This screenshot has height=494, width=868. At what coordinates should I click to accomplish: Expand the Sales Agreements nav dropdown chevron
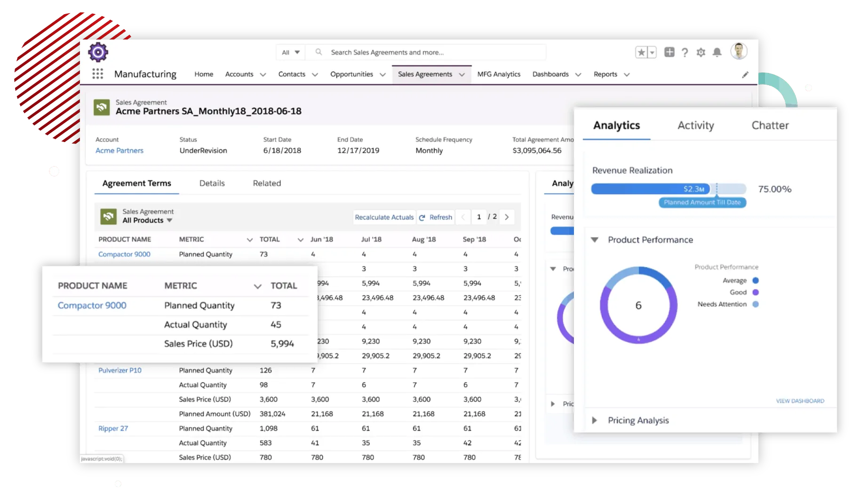click(462, 74)
